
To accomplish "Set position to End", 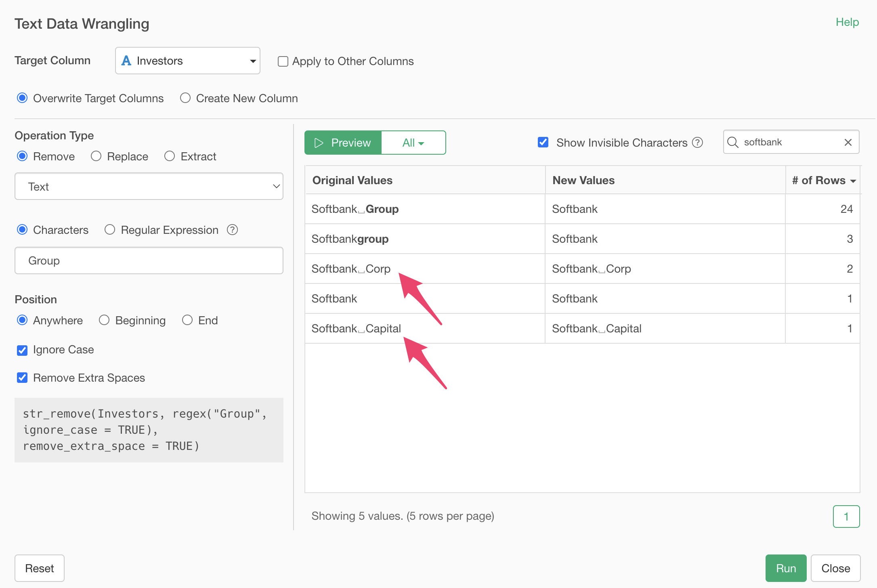I will pyautogui.click(x=187, y=320).
